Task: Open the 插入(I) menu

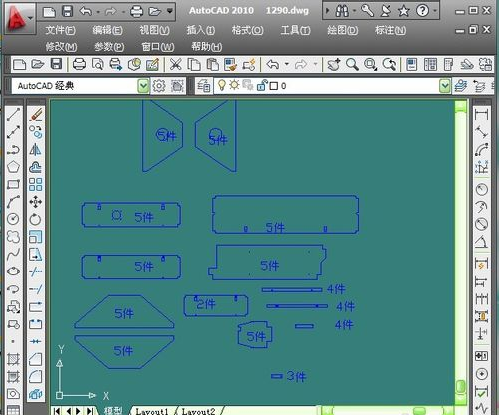Action: [201, 30]
